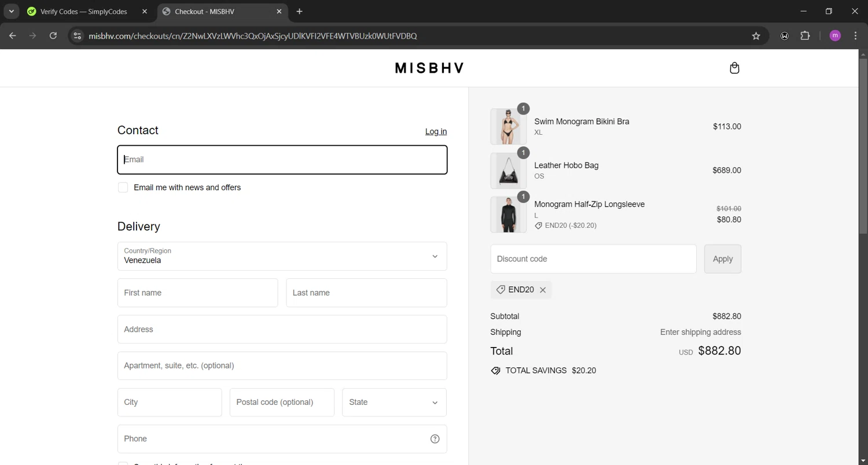The height and width of the screenshot is (465, 868).
Task: Click the END20 (-$20.20) line label
Action: (x=571, y=226)
